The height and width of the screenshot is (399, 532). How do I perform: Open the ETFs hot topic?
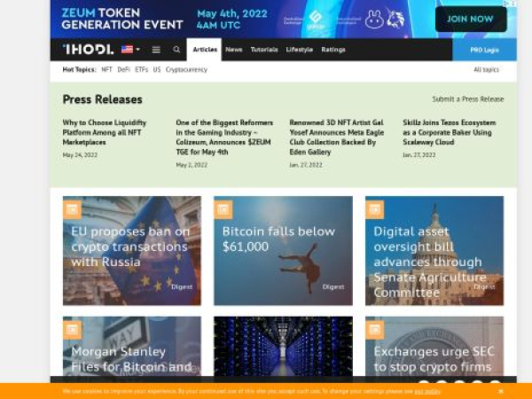142,69
